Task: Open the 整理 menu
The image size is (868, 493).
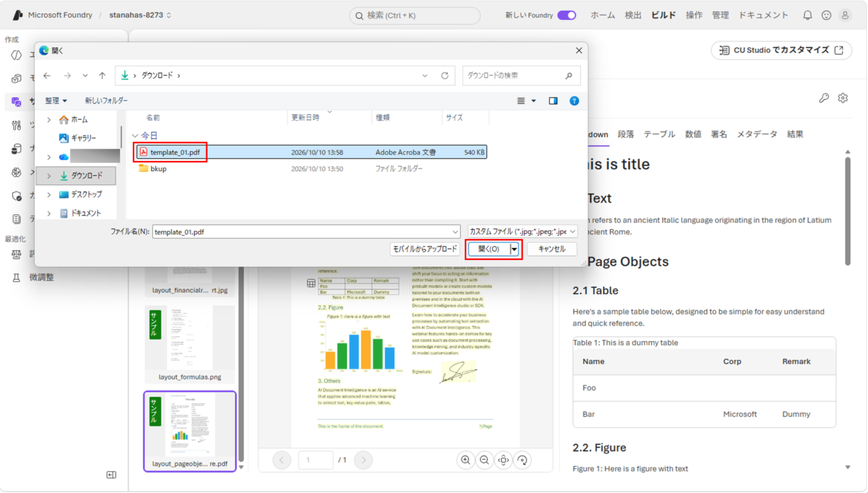Action: click(x=56, y=101)
